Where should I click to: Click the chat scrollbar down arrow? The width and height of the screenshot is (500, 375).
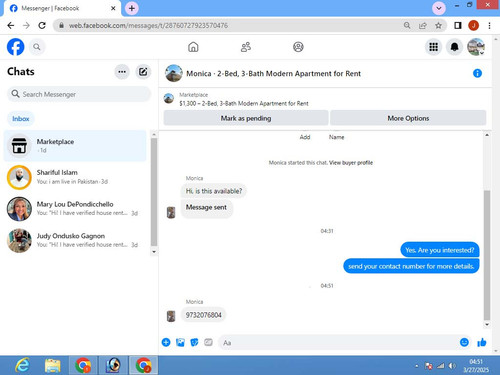487,324
